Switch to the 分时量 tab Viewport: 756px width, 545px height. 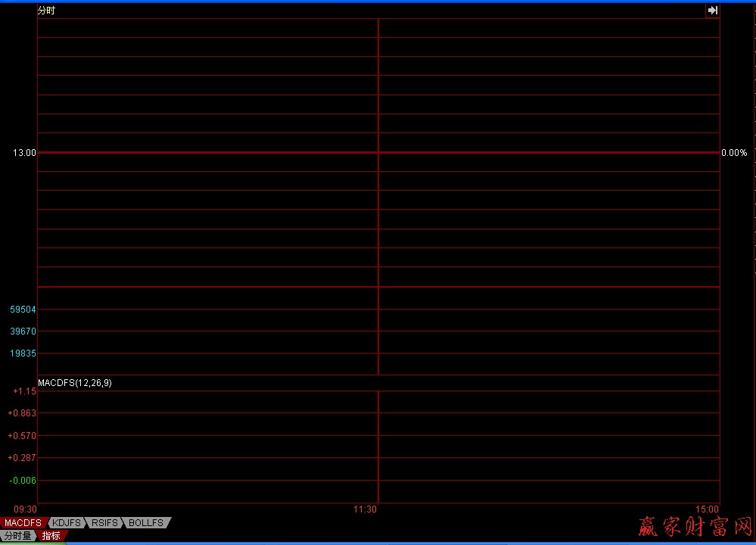click(17, 535)
